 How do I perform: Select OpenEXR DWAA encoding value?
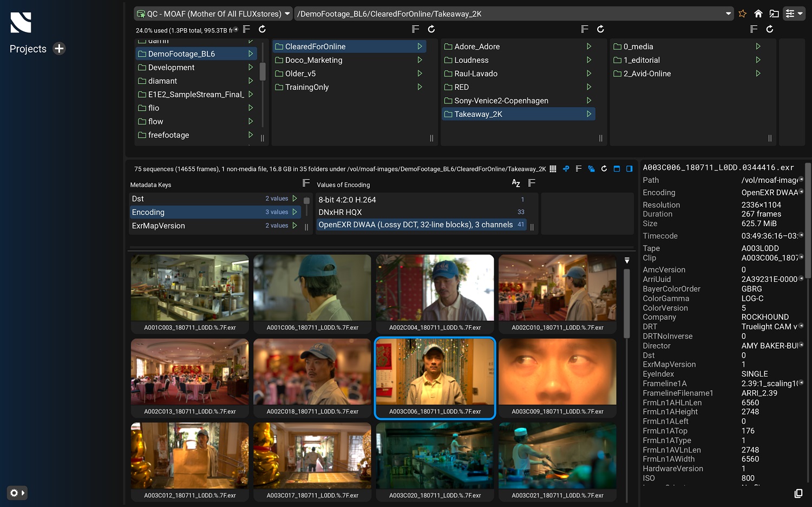pyautogui.click(x=421, y=225)
